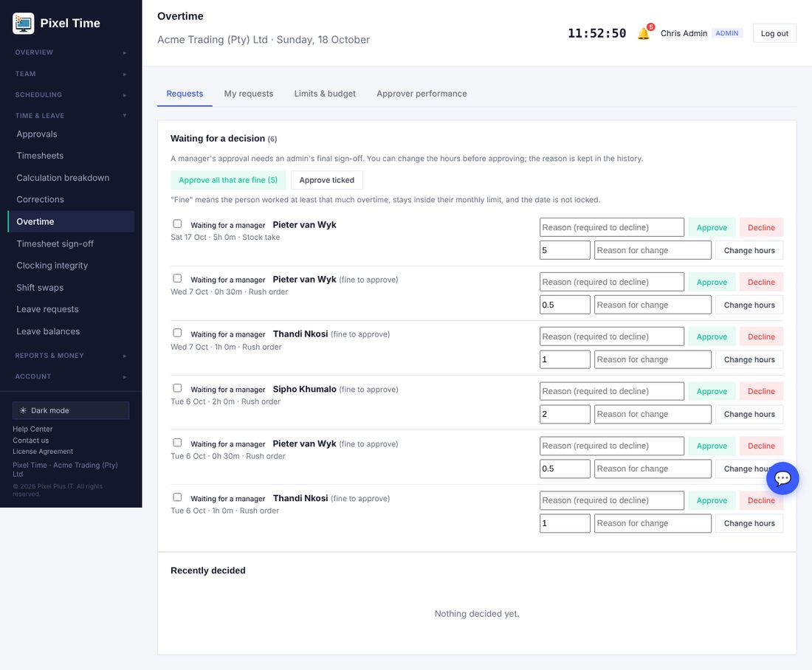Open the notifications bell
The height and width of the screenshot is (670, 812).
click(x=644, y=33)
